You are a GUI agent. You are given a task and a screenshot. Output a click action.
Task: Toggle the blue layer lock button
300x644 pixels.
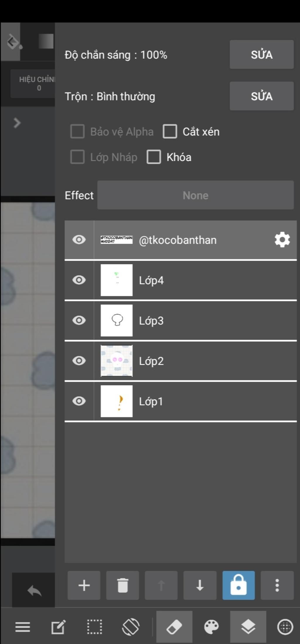click(238, 585)
